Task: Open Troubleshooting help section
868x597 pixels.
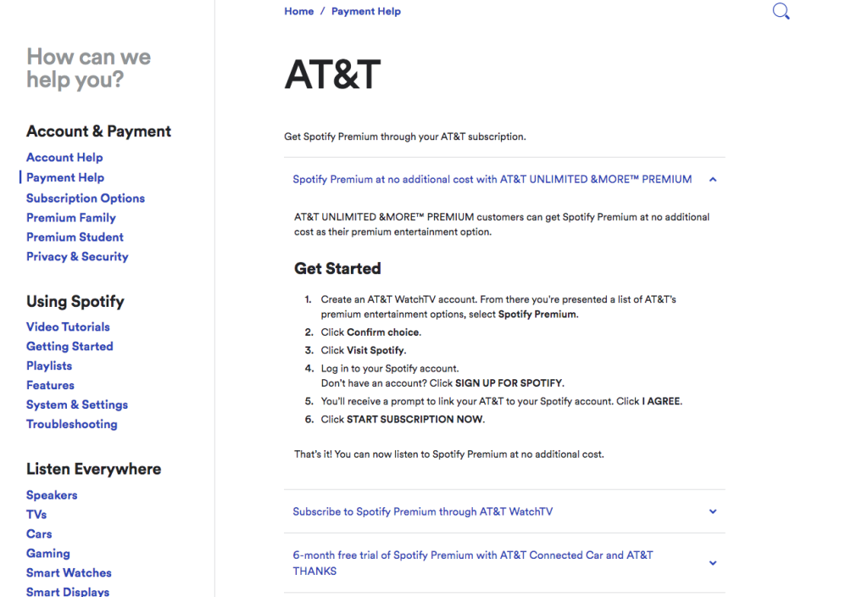Action: pyautogui.click(x=71, y=424)
